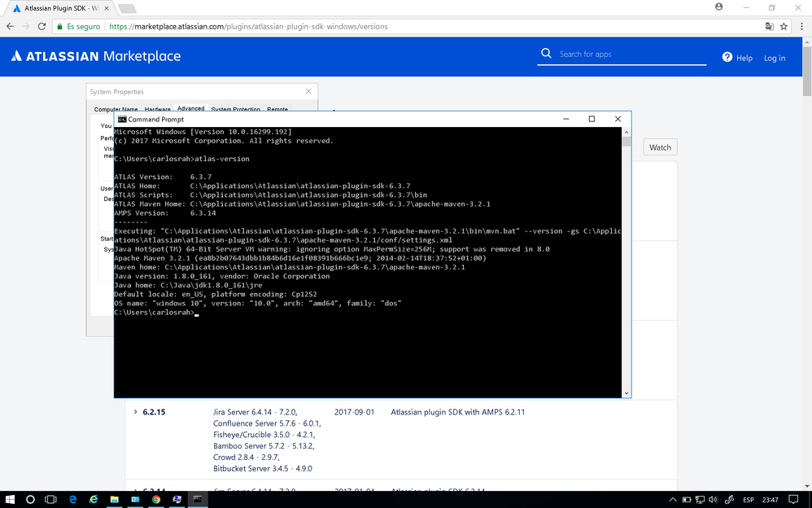Open Chrome user profile icon
This screenshot has height=508, width=812.
pyautogui.click(x=718, y=7)
